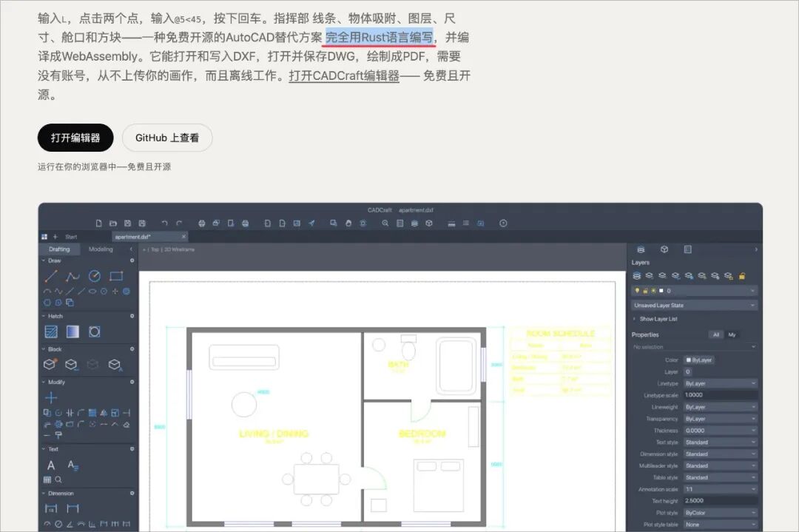Open the Linetype ByLayer dropdown
This screenshot has width=799, height=532.
point(720,383)
